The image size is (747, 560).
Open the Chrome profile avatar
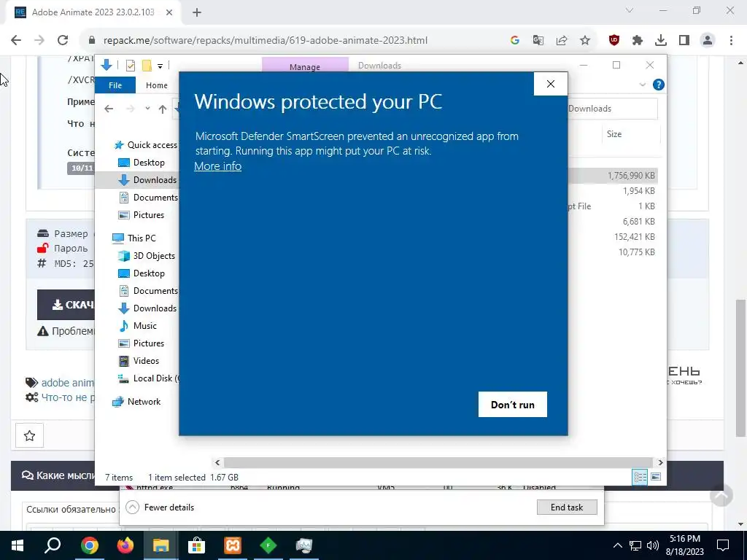pyautogui.click(x=708, y=41)
